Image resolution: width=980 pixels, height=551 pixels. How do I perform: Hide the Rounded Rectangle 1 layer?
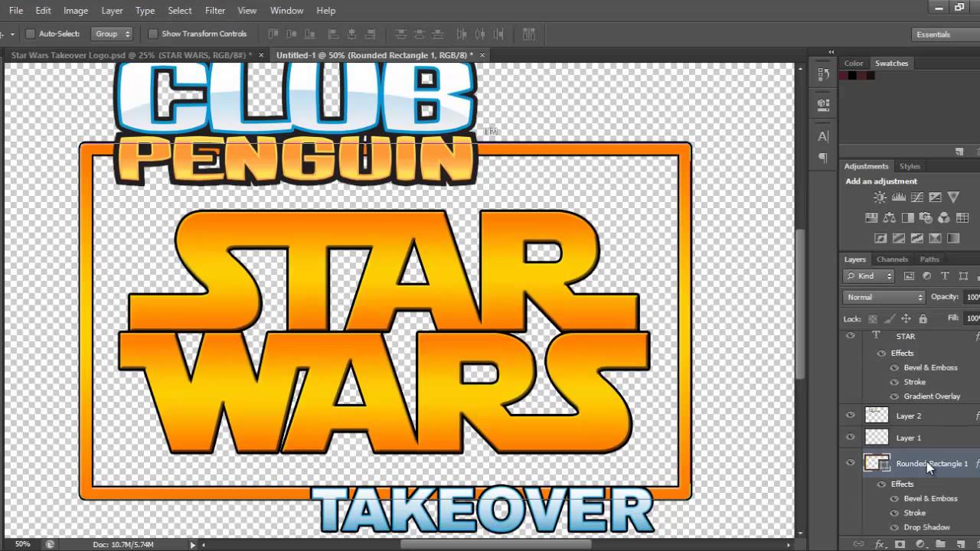[x=850, y=463]
